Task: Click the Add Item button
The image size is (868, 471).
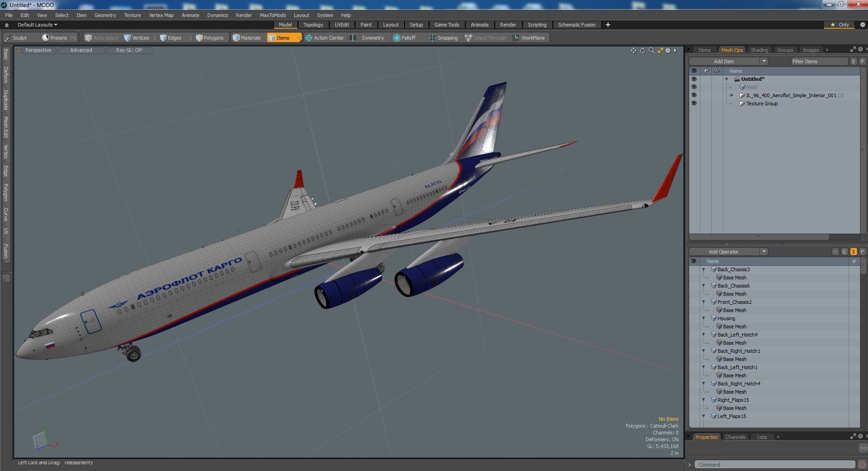Action: (724, 61)
